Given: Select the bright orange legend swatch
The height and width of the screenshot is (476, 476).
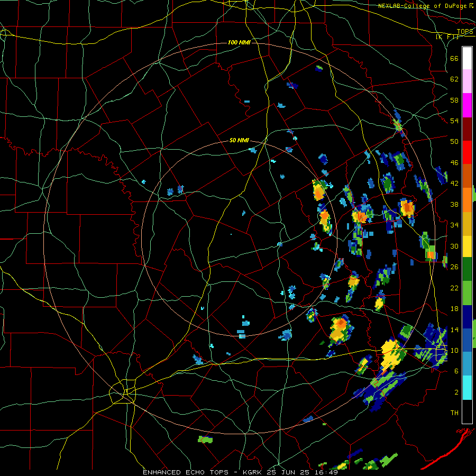Looking at the screenshot, I should (467, 199).
